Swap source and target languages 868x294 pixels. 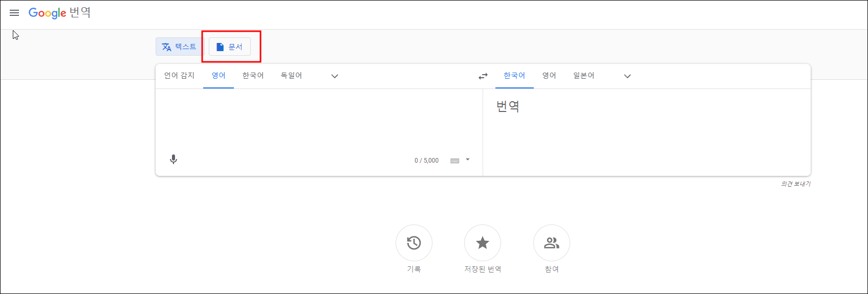(x=483, y=76)
